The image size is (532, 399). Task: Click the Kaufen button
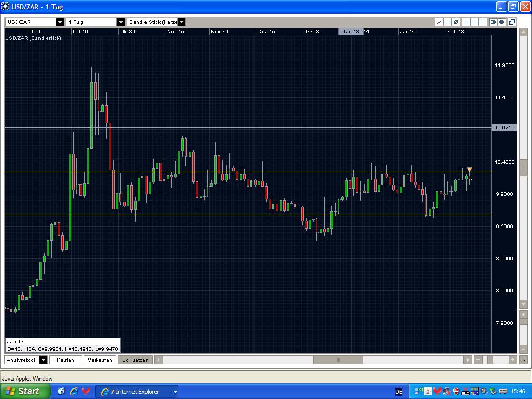coord(65,360)
